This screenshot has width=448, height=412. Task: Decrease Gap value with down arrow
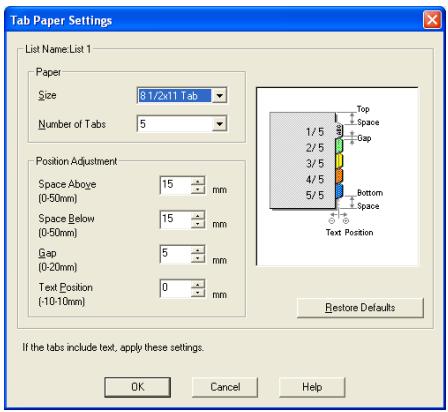pyautogui.click(x=198, y=259)
